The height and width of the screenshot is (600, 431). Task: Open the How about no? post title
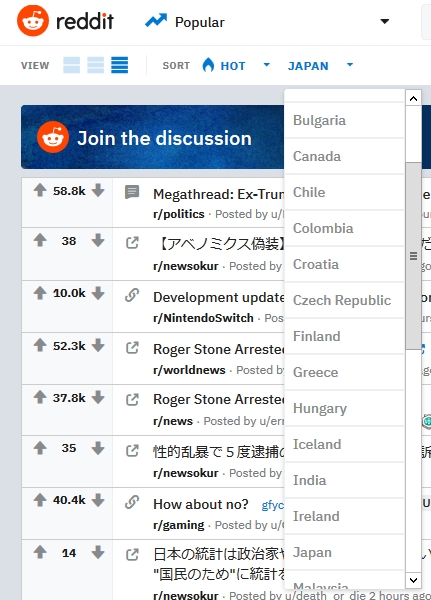[x=201, y=504]
